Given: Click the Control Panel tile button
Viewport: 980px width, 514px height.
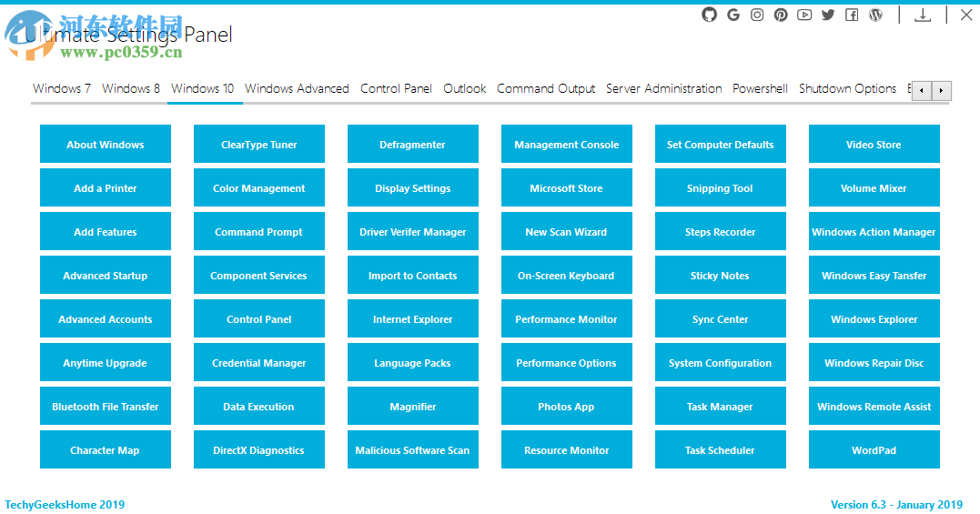Looking at the screenshot, I should pyautogui.click(x=258, y=318).
